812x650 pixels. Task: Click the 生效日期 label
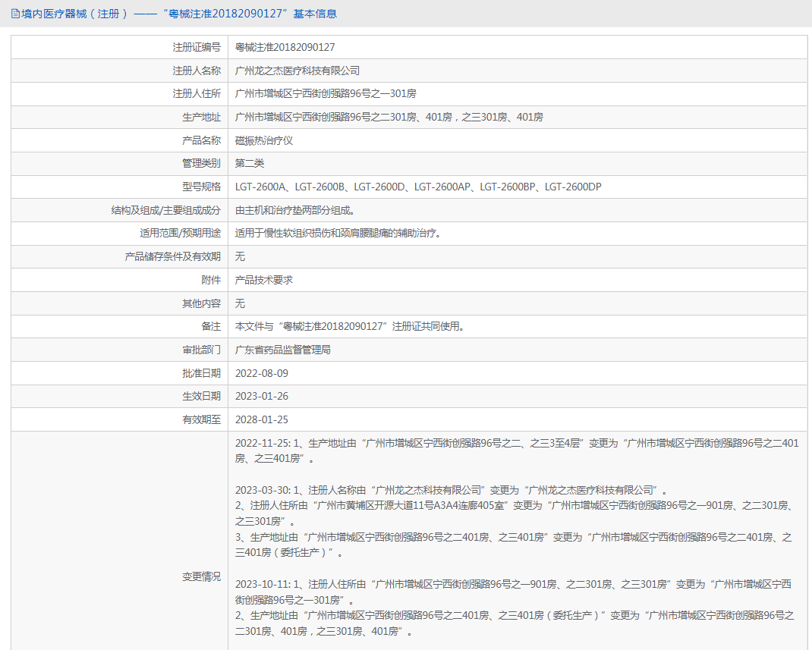pos(201,397)
